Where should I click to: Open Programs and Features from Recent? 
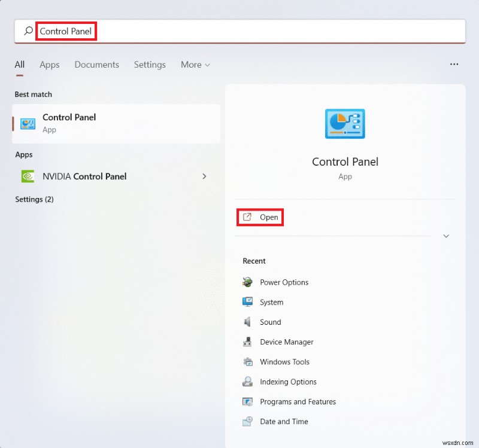pos(298,402)
